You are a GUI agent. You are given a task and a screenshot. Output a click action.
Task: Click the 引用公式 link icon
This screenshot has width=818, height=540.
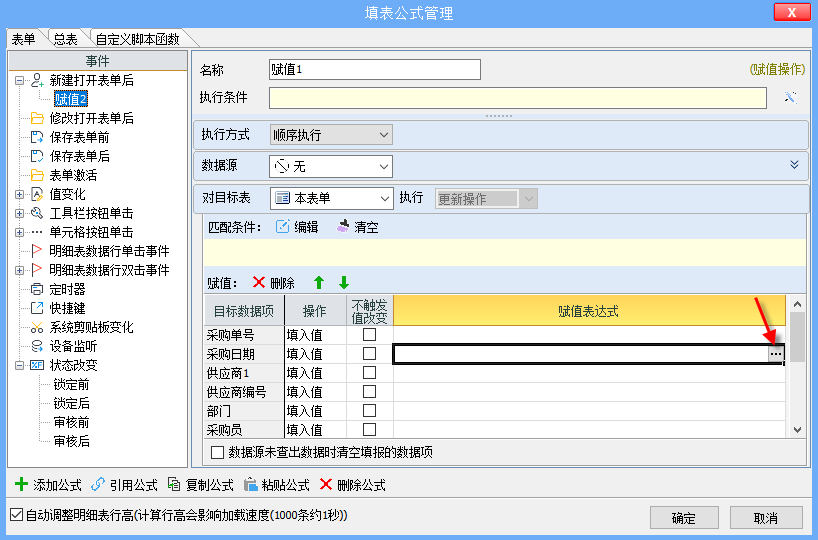(98, 484)
